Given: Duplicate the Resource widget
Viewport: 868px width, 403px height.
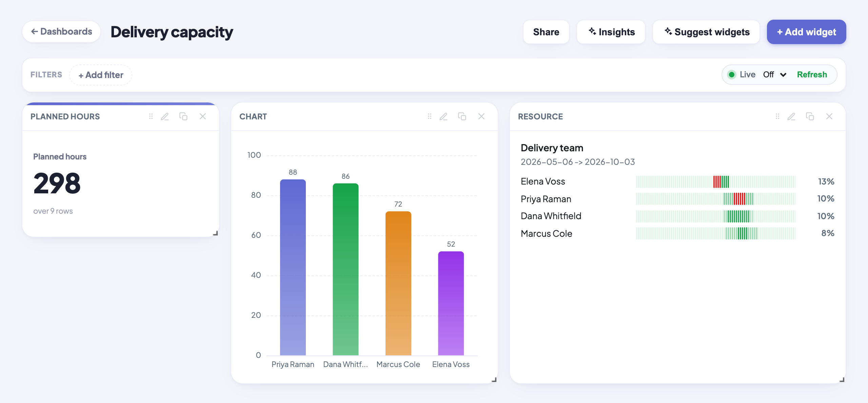Looking at the screenshot, I should pyautogui.click(x=810, y=116).
